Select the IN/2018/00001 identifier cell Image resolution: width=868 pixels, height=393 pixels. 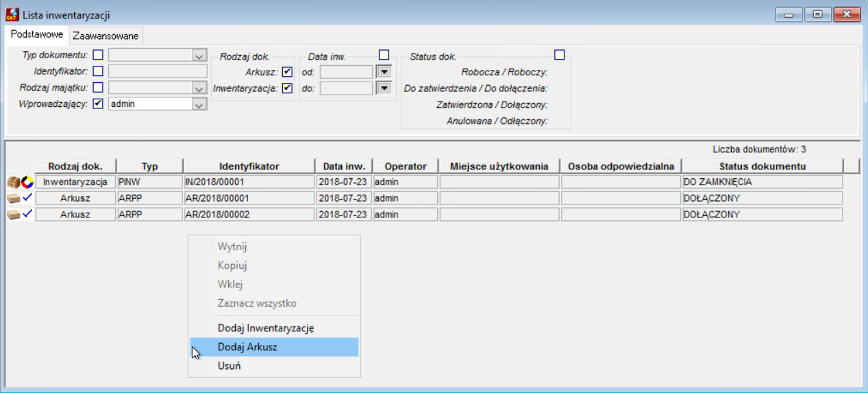pyautogui.click(x=249, y=182)
